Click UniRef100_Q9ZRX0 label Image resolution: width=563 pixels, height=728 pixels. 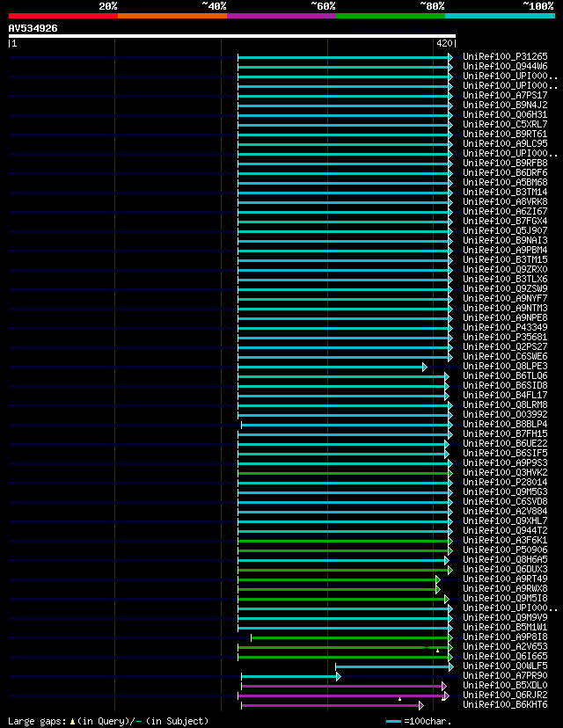pyautogui.click(x=505, y=269)
